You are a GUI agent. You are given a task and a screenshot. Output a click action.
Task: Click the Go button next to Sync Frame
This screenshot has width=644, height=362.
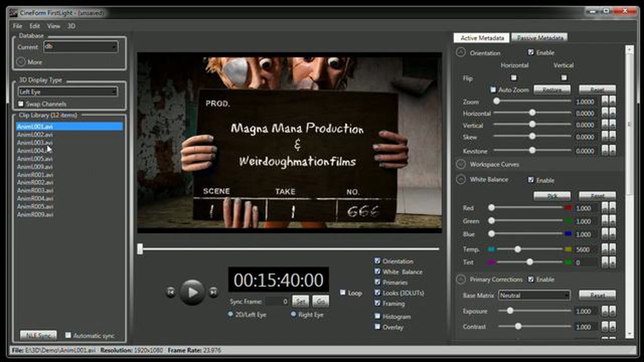[x=321, y=301]
